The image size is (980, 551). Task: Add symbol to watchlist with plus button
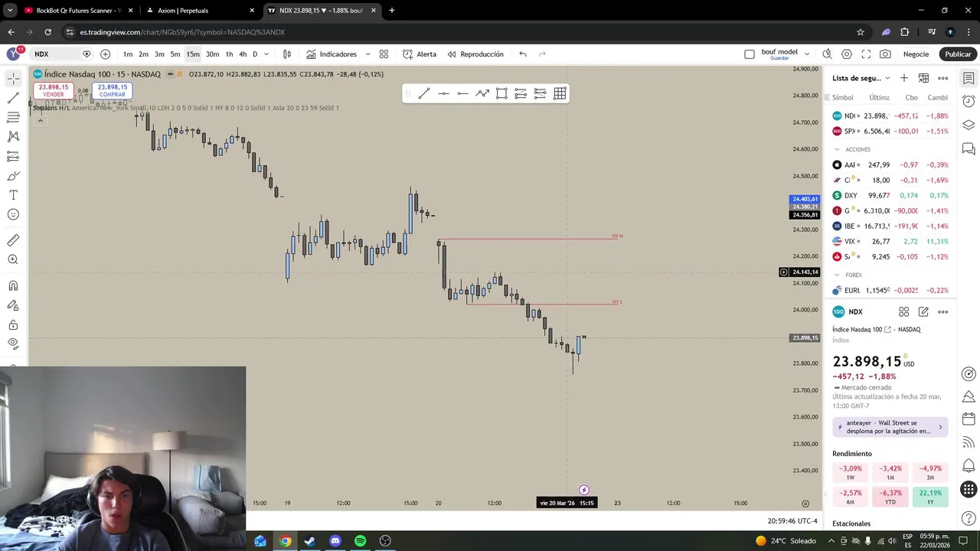click(x=904, y=78)
